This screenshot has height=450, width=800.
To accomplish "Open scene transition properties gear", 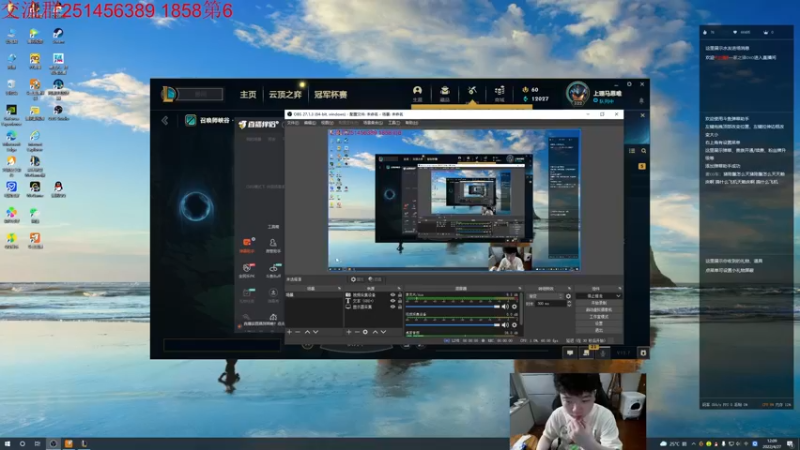I will pos(568,296).
